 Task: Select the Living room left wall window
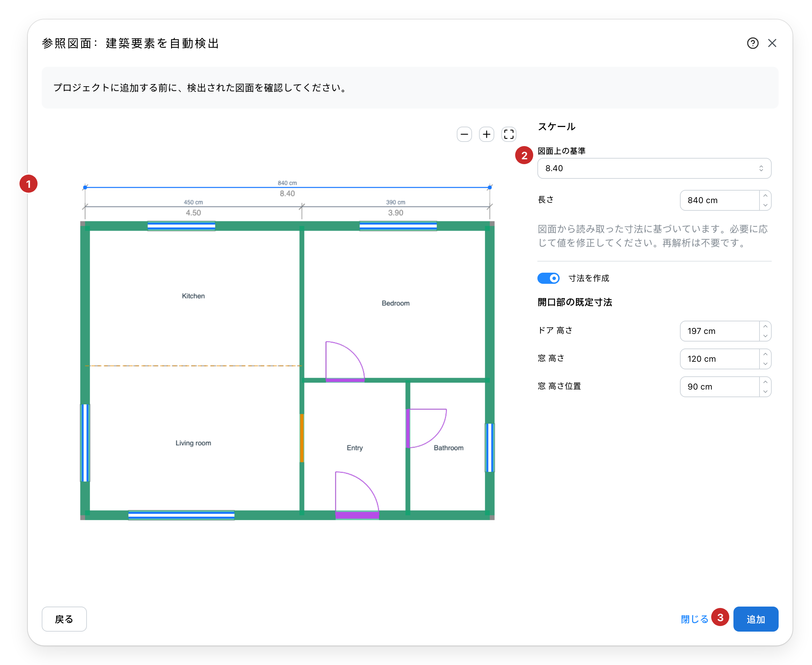tap(85, 443)
